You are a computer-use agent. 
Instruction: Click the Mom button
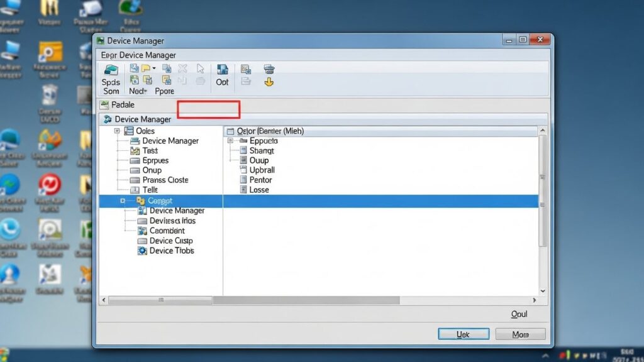coord(520,334)
